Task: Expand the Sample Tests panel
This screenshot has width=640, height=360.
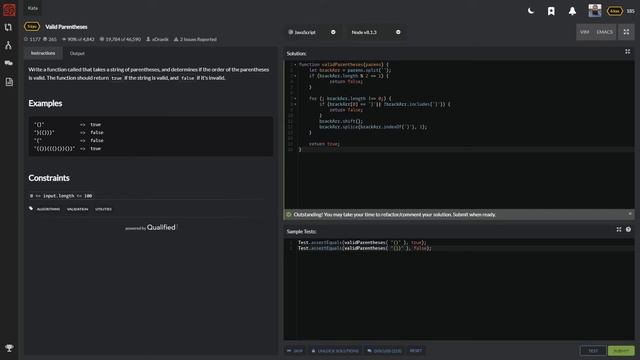Action: coord(619,229)
